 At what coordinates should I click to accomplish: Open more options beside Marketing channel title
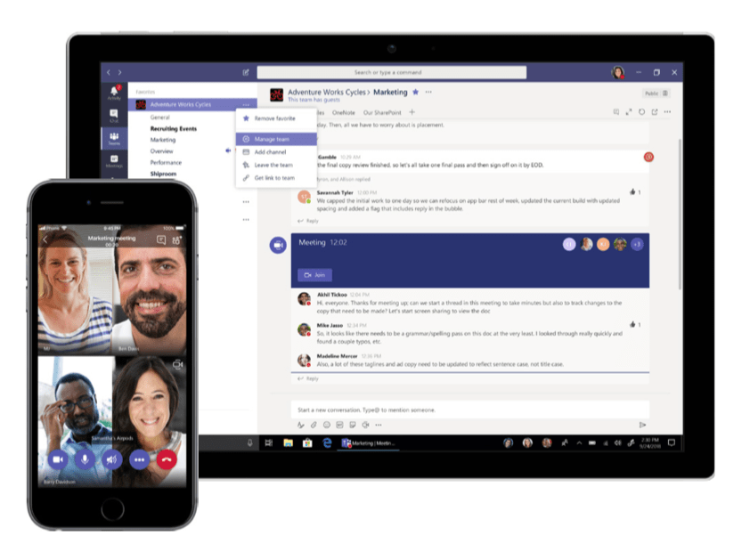tap(428, 92)
